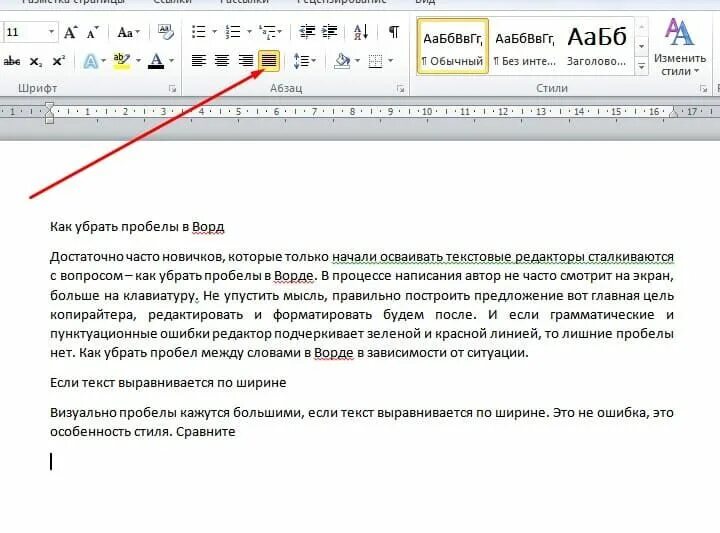Click the Numbering list icon
This screenshot has height=533, width=720.
(x=233, y=32)
